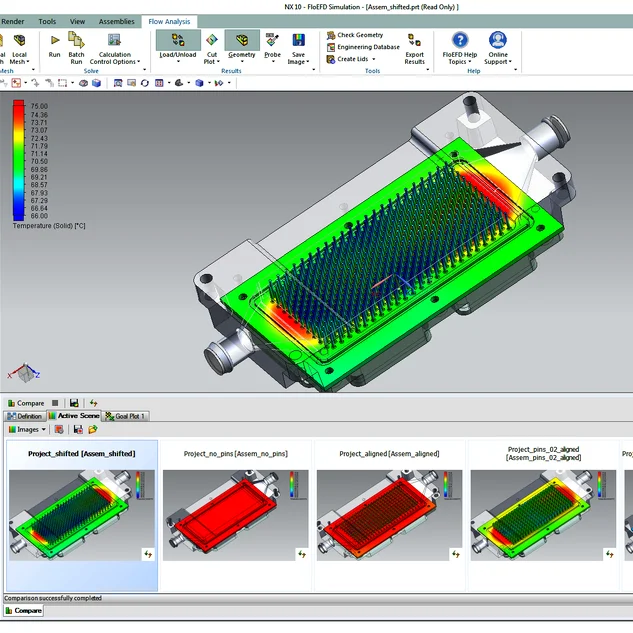Screen dimensions: 633x633
Task: Click sync arrows on Project_aligned thumbnail
Action: coord(455,554)
